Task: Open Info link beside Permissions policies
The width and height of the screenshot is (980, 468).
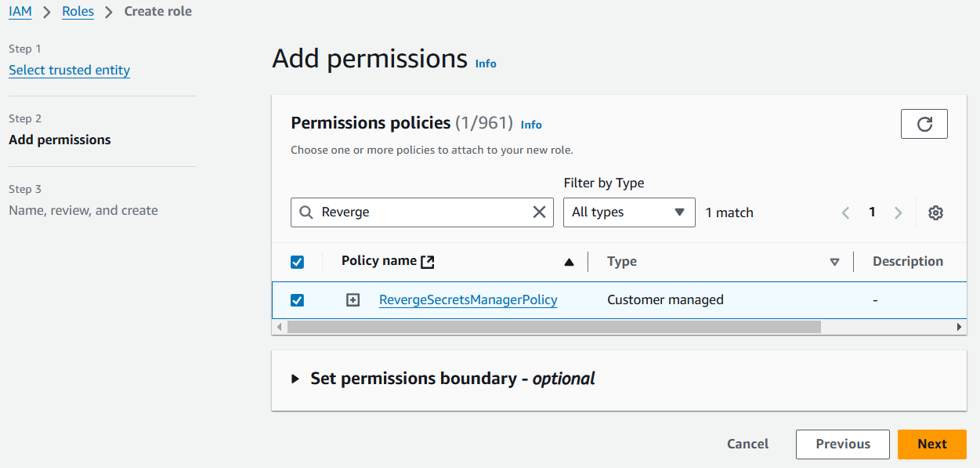Action: point(531,125)
